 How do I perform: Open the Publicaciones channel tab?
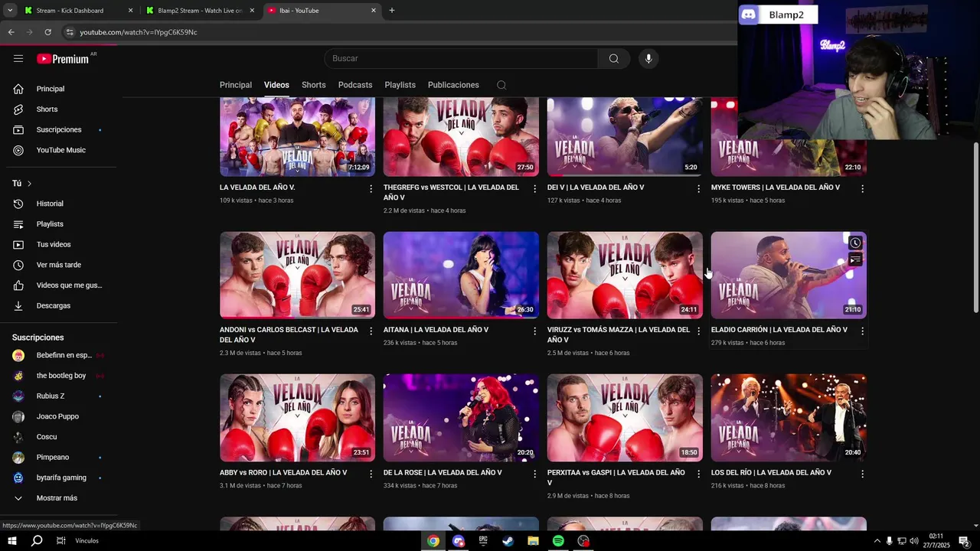click(453, 85)
